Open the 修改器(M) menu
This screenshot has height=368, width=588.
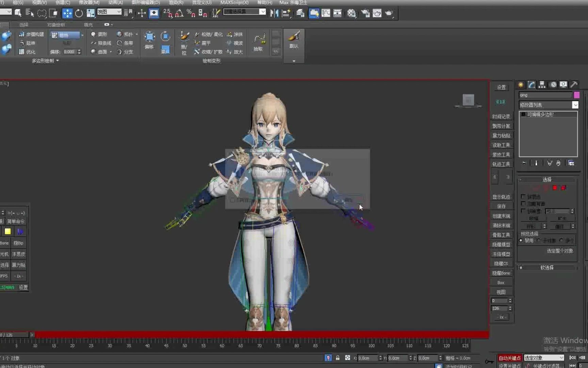(x=89, y=2)
